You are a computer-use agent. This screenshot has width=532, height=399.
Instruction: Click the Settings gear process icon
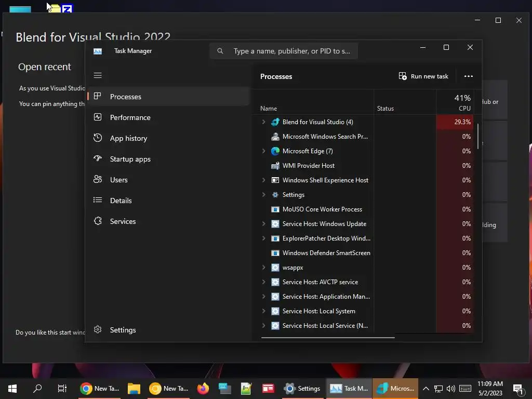point(275,195)
